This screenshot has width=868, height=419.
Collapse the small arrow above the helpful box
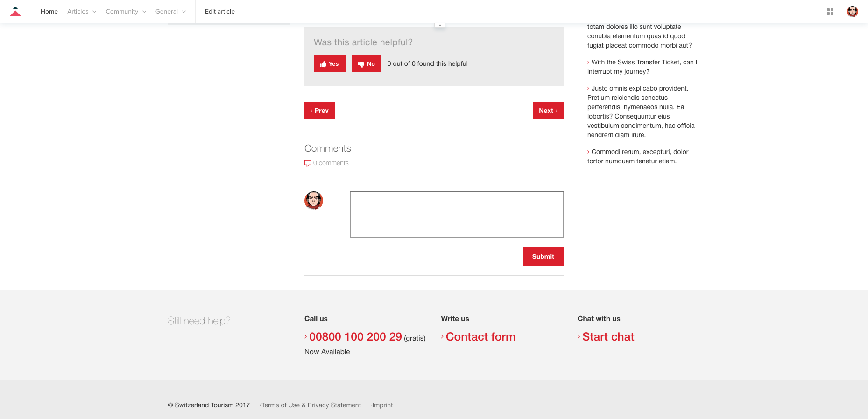pyautogui.click(x=440, y=25)
